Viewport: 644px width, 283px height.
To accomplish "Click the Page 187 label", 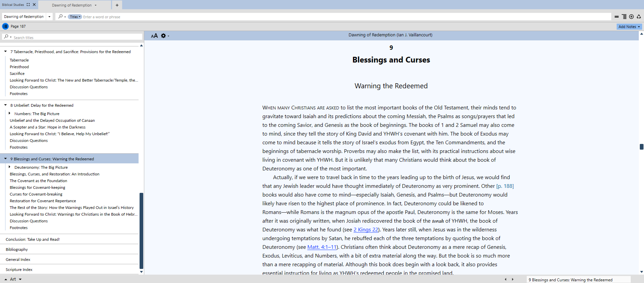I will pyautogui.click(x=18, y=26).
